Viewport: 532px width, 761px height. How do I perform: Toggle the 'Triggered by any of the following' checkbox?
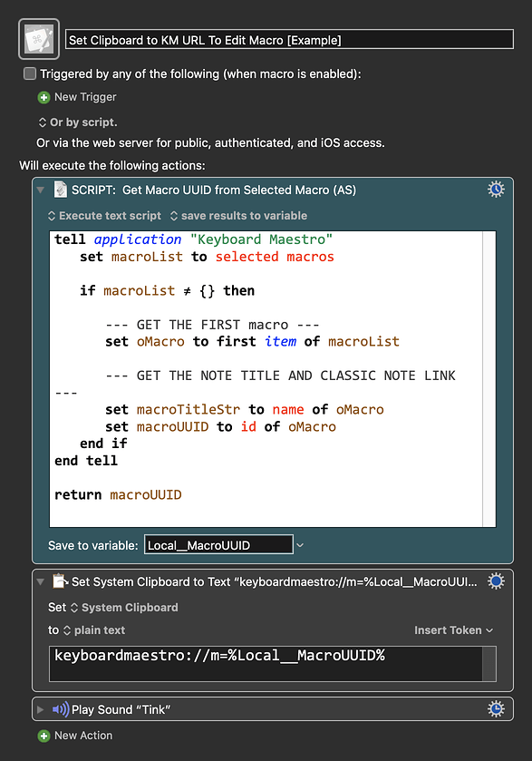(x=30, y=73)
